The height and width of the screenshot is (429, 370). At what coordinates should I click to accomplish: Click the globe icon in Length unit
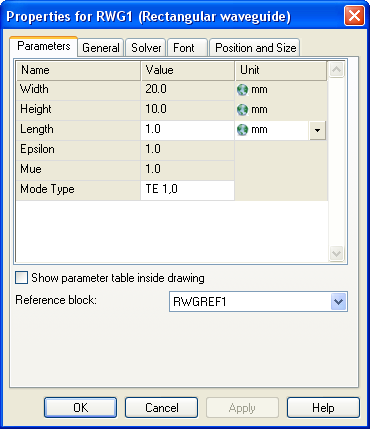point(242,130)
